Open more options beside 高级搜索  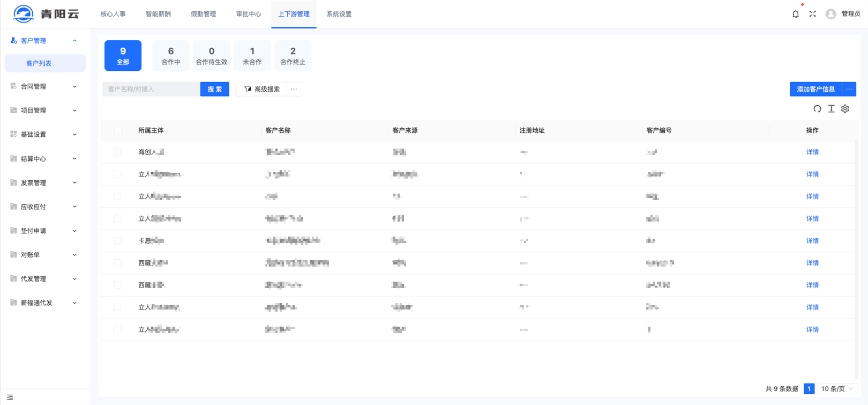pyautogui.click(x=294, y=89)
